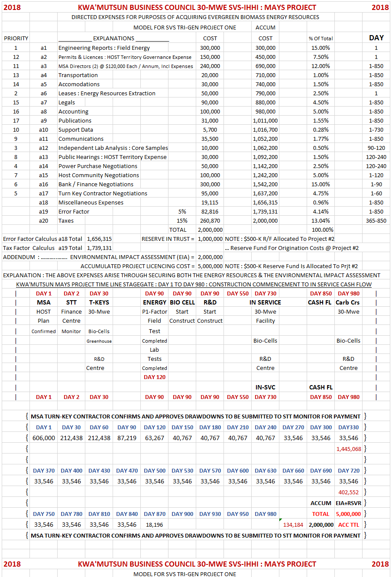The height and width of the screenshot is (577, 392).
Task: Select the BIO CELL timeline heading
Action: (x=182, y=302)
